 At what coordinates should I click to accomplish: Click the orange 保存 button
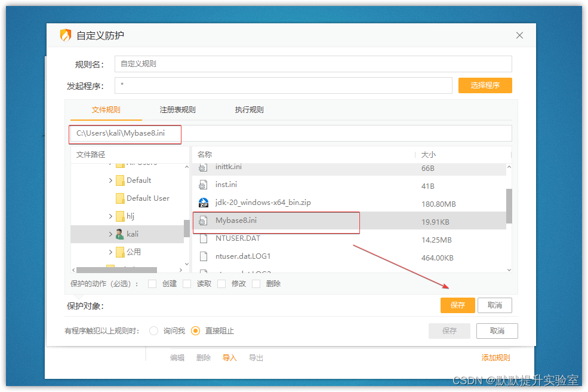(x=457, y=305)
